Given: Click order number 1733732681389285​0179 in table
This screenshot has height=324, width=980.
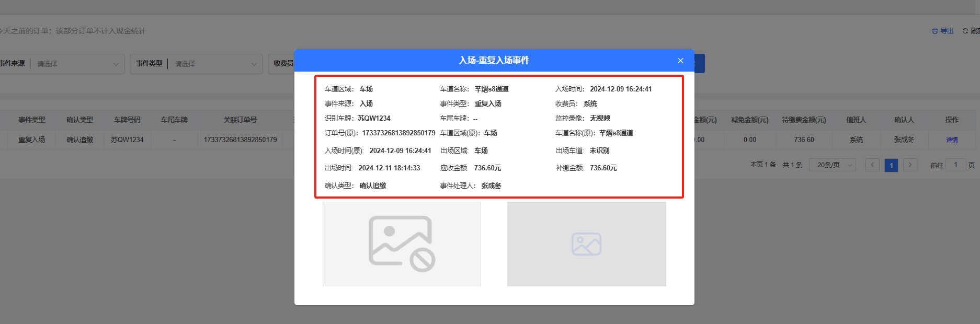Looking at the screenshot, I should [x=240, y=140].
